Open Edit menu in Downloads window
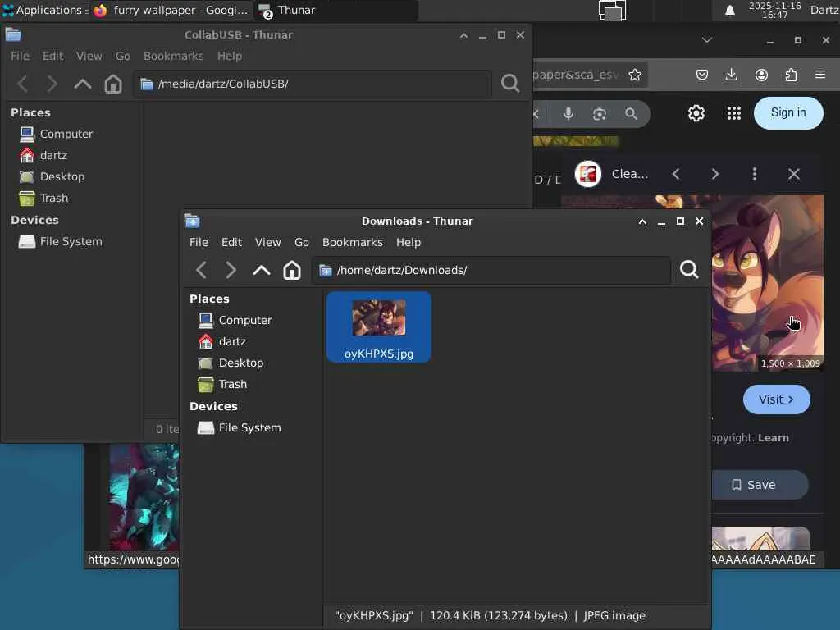The height and width of the screenshot is (630, 840). click(232, 242)
